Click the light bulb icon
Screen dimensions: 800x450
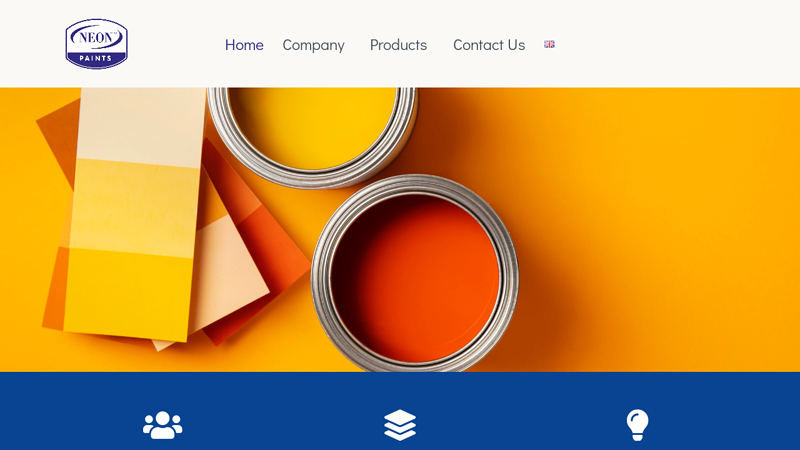(x=637, y=424)
